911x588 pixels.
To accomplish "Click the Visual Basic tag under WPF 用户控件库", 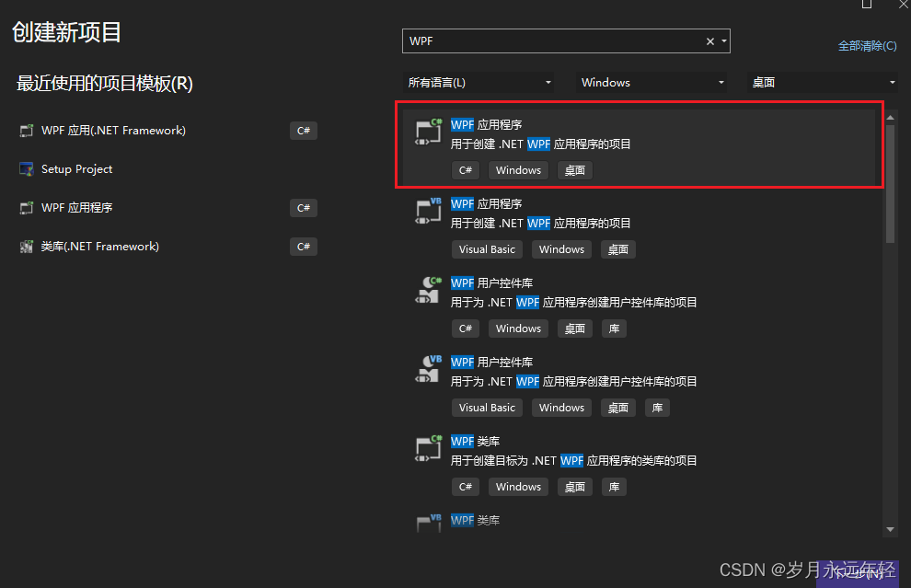I will pyautogui.click(x=487, y=408).
